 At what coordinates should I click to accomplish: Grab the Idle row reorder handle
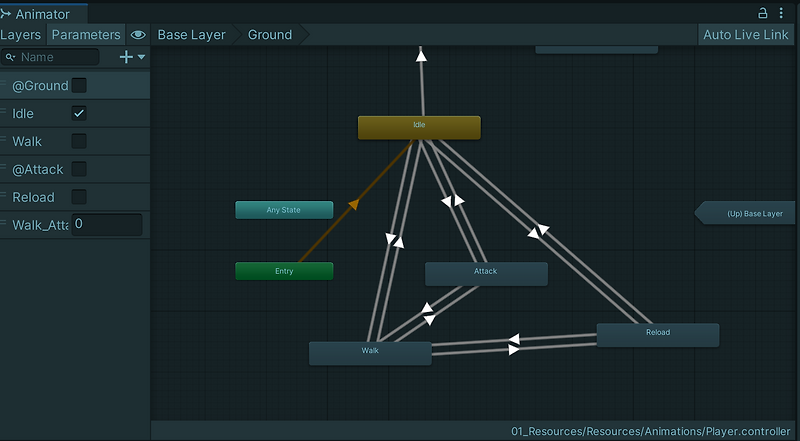pos(4,111)
